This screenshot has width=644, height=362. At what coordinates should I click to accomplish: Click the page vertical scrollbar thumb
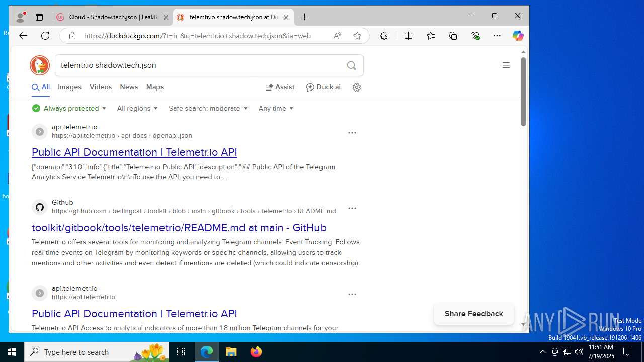pos(523,92)
